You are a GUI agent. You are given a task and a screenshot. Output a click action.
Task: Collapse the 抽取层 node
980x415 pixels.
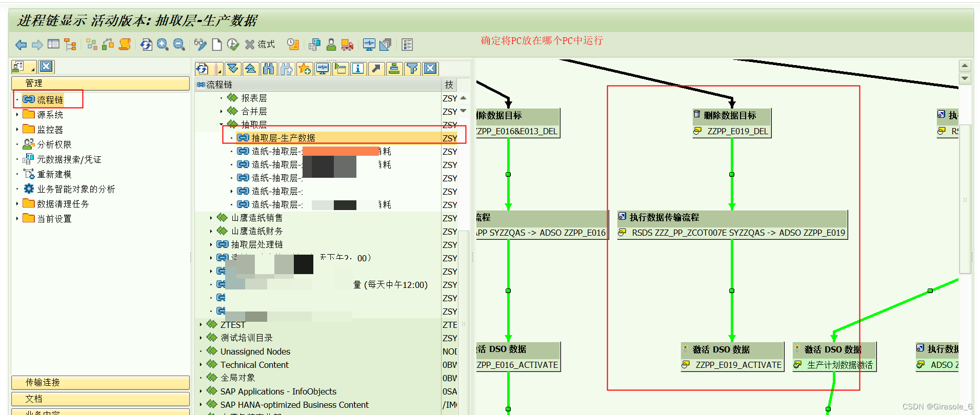click(x=222, y=125)
